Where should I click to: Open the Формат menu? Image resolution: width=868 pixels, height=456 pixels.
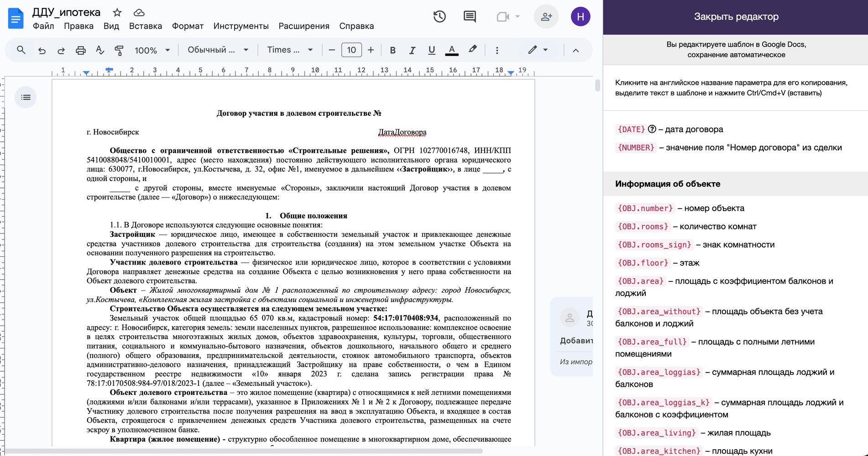[188, 26]
